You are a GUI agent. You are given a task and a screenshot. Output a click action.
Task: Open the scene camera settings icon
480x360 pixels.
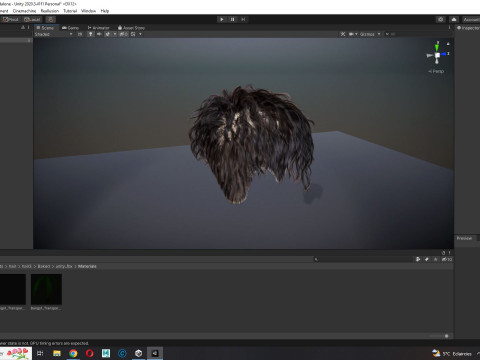pyautogui.click(x=351, y=34)
